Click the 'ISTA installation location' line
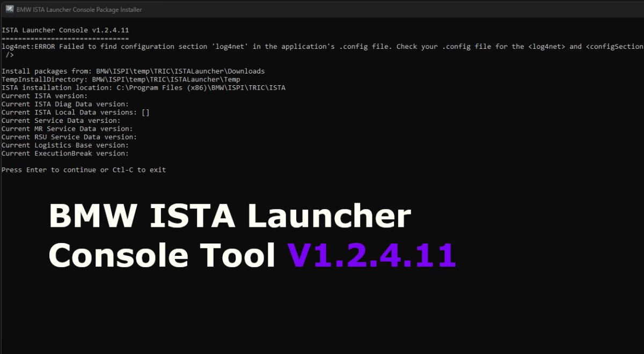644x354 pixels. pos(143,87)
